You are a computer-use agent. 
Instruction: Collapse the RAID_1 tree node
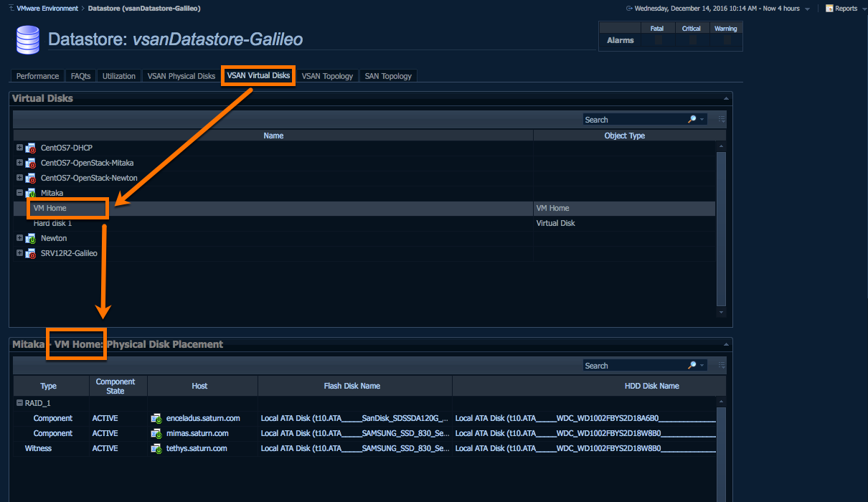coord(19,403)
